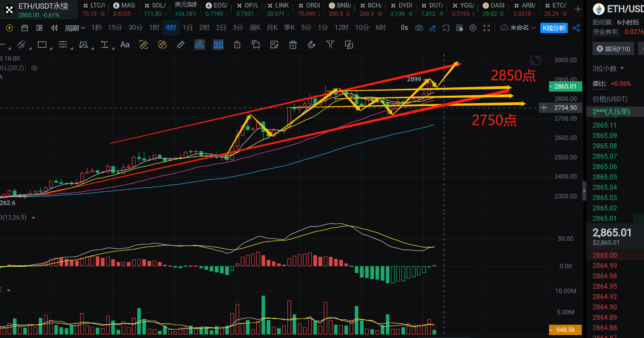Toggle the blue pencil drawing mode
The width and height of the screenshot is (644, 338).
tap(433, 28)
